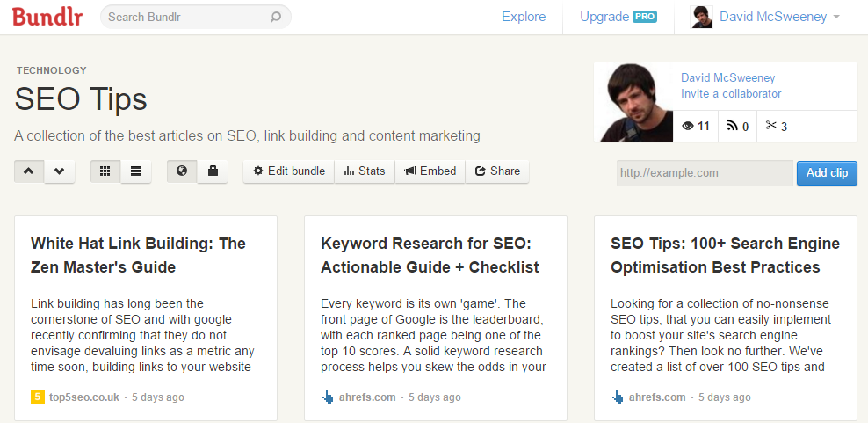Click the eye views counter icon

(688, 126)
